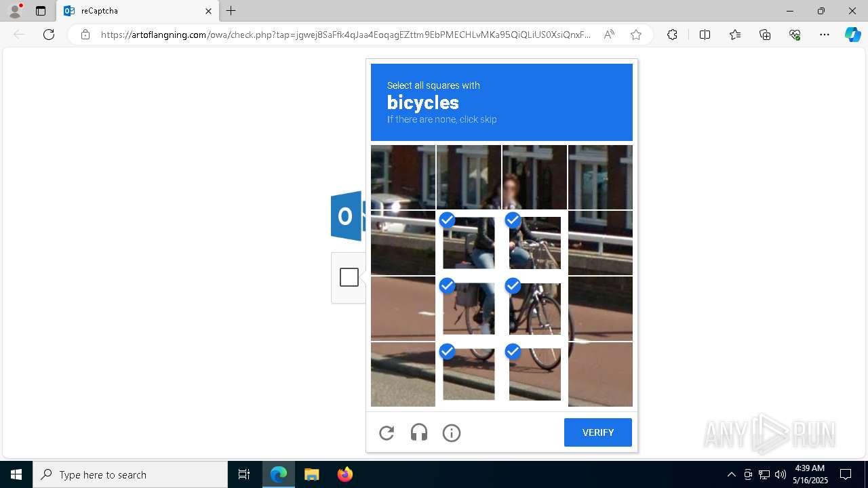868x488 pixels.
Task: Launch Firefox from taskbar
Action: click(x=344, y=474)
